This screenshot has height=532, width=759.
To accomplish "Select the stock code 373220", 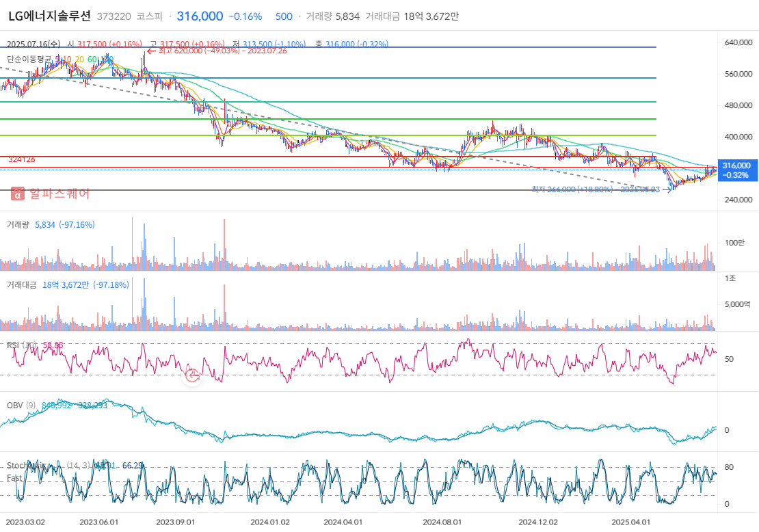I will pyautogui.click(x=114, y=16).
